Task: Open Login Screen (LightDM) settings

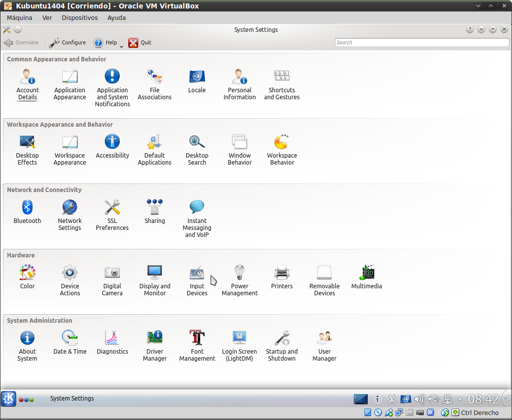Action: pos(240,345)
